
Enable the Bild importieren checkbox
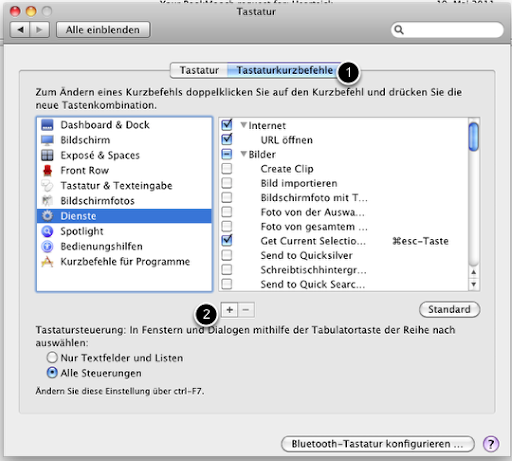227,183
